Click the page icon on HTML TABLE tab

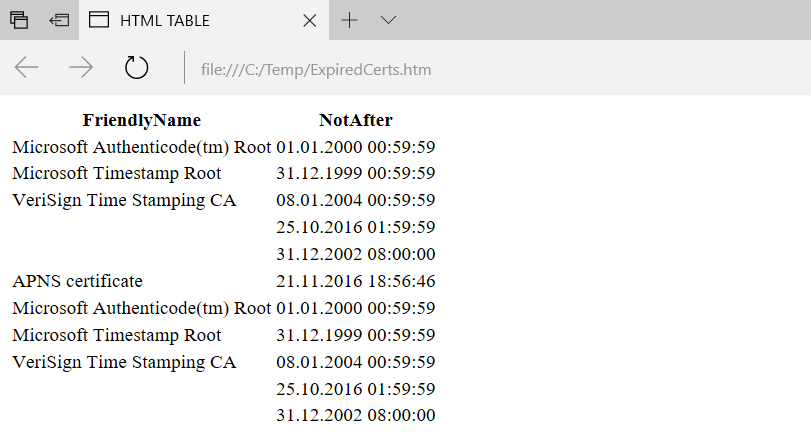(x=98, y=20)
